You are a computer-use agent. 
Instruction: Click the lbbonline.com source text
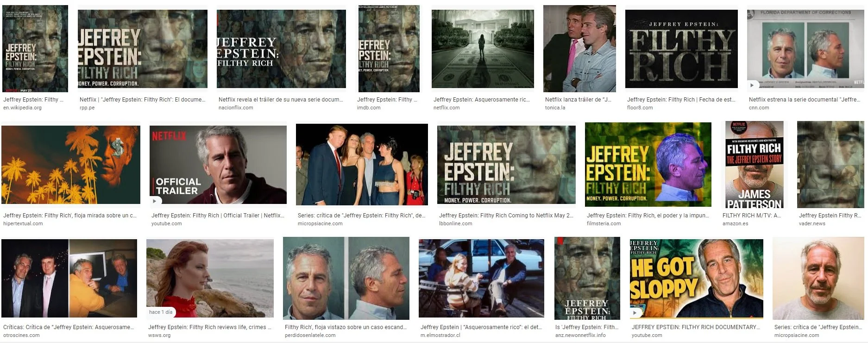pyautogui.click(x=456, y=223)
